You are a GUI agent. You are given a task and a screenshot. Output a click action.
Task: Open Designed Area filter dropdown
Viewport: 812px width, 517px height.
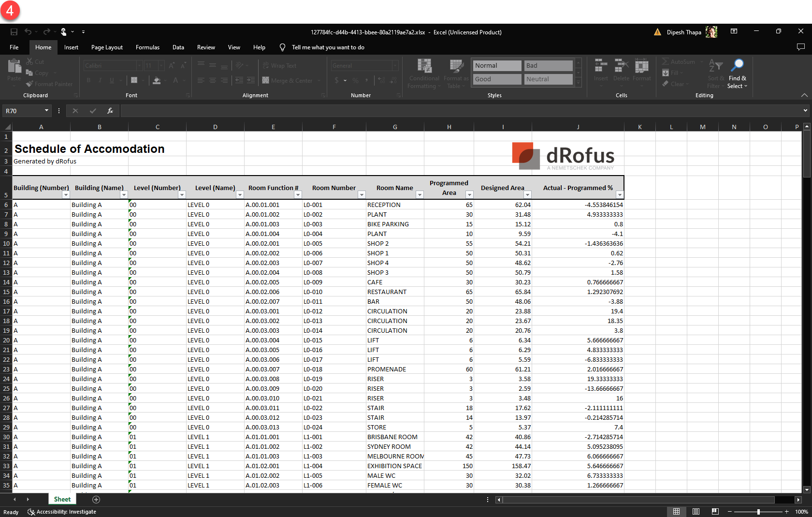527,195
